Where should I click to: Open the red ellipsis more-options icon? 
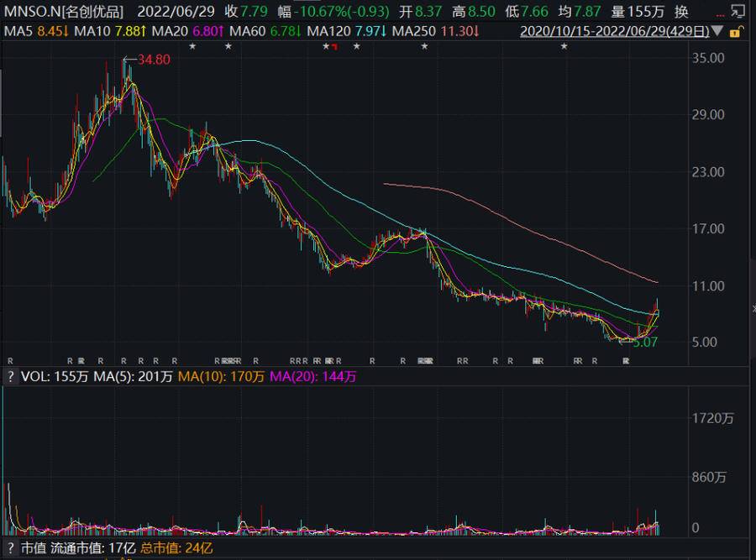click(719, 15)
